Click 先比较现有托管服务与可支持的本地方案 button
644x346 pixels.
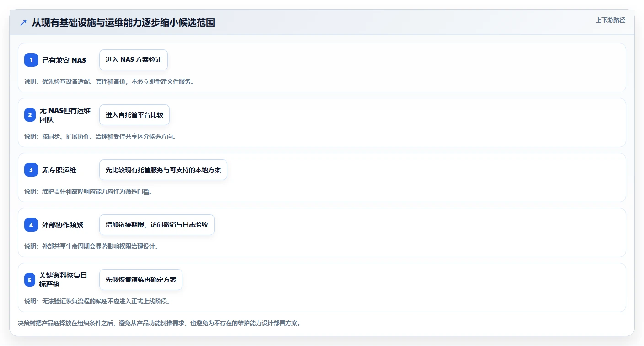[x=163, y=170]
